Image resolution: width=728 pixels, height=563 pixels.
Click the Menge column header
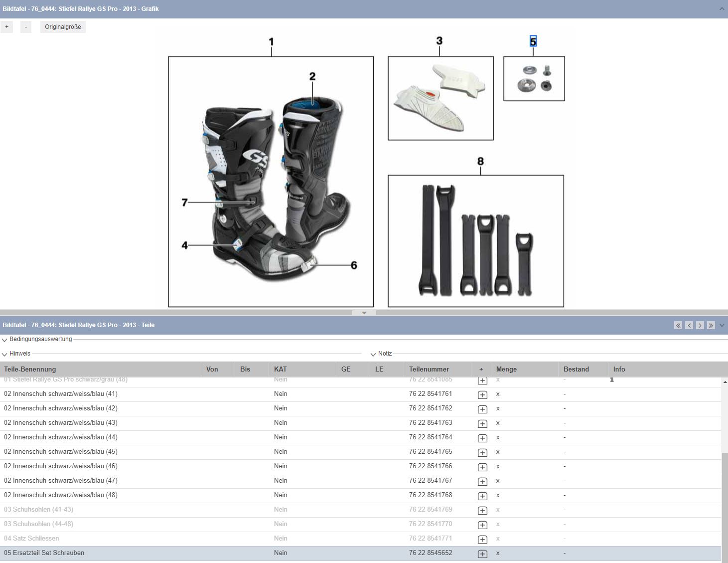tap(525, 370)
